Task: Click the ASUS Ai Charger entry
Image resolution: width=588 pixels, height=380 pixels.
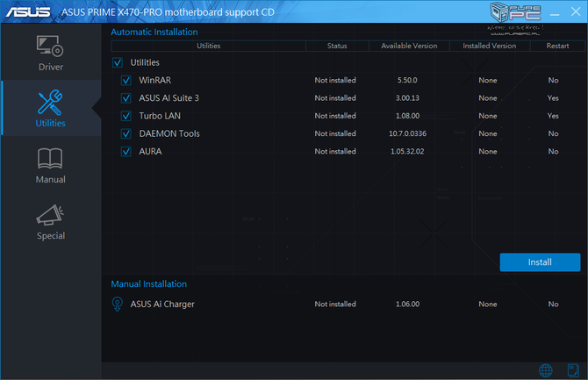Action: 162,305
